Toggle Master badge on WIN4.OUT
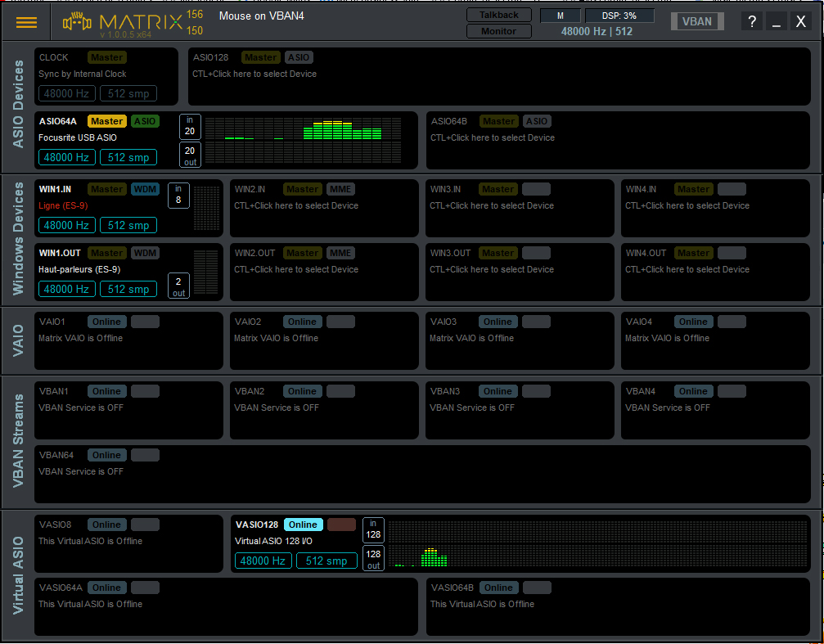 coord(693,253)
